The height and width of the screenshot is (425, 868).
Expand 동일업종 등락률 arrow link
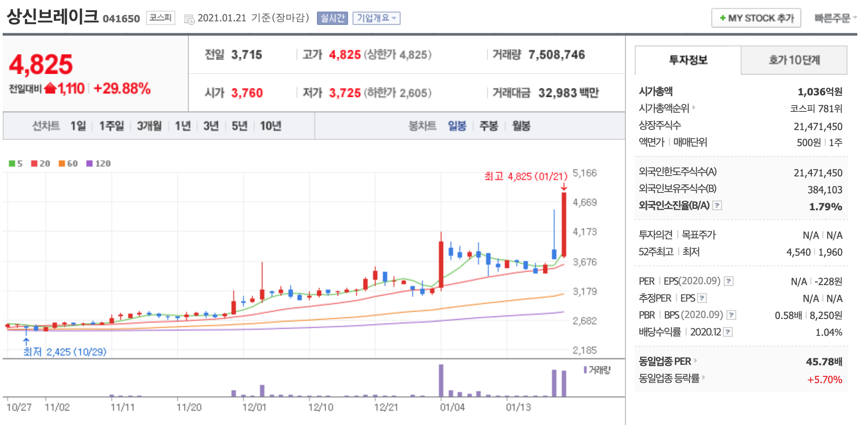[704, 377]
